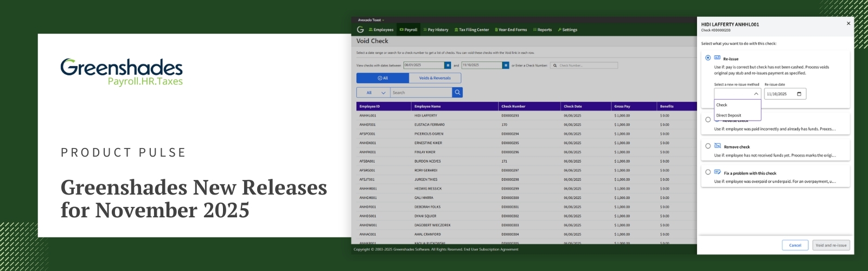
Task: Click JURGEN THIES row name
Action: tap(426, 179)
